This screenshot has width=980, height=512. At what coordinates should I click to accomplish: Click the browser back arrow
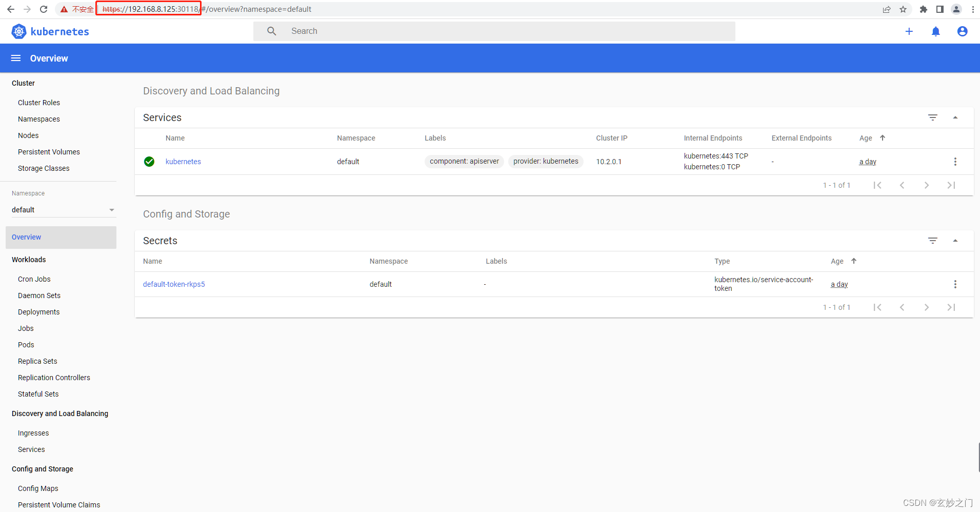[11, 9]
